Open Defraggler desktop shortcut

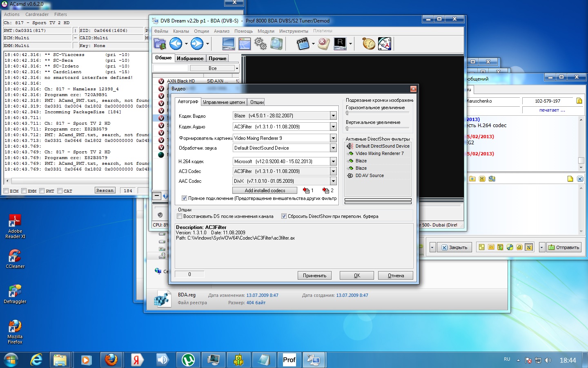(15, 294)
